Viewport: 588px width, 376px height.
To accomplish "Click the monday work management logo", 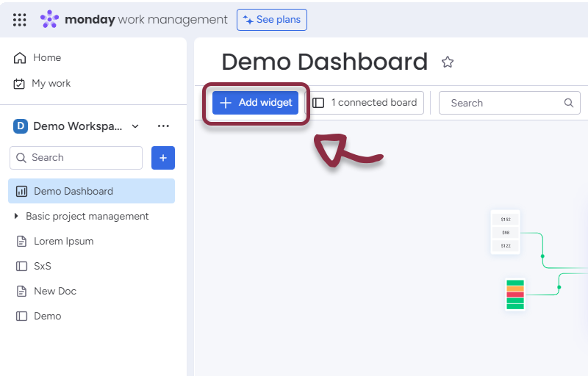I will click(x=134, y=20).
